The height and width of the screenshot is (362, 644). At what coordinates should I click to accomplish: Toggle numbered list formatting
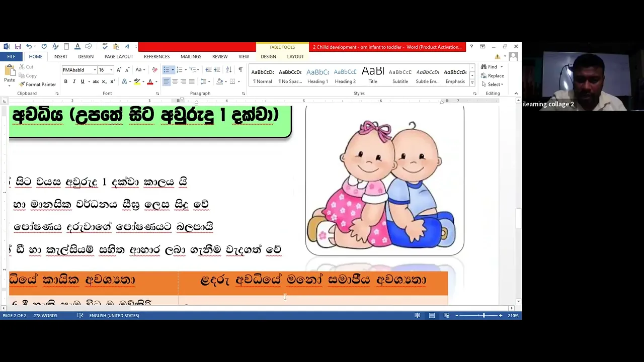point(180,70)
